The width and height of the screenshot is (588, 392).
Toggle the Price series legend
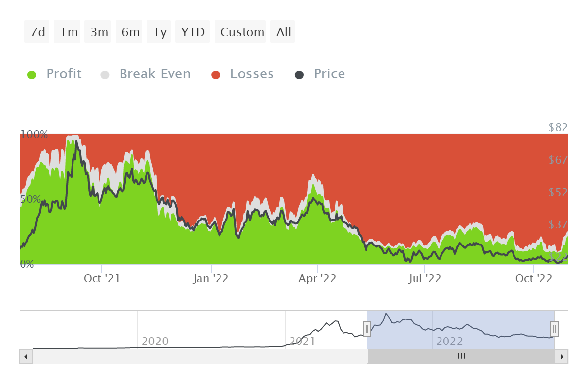(x=320, y=74)
